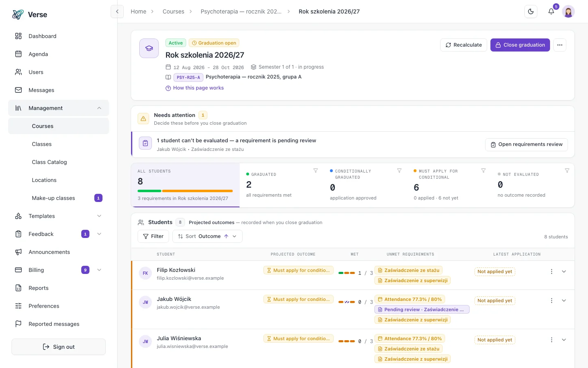Click the Recalculate button
Screen dimensions: 588x368
[x=463, y=45]
